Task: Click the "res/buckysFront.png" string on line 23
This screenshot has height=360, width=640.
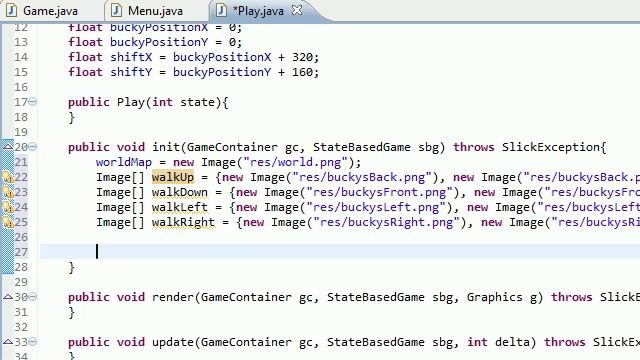Action: pos(380,192)
